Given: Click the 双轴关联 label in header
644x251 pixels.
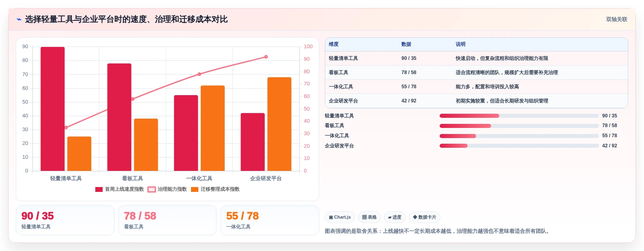Looking at the screenshot, I should click(616, 19).
